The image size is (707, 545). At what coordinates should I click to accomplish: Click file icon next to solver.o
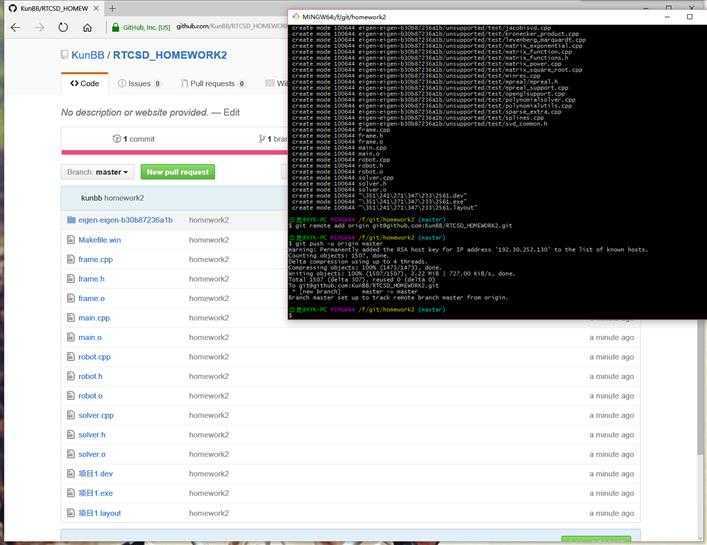(x=71, y=454)
